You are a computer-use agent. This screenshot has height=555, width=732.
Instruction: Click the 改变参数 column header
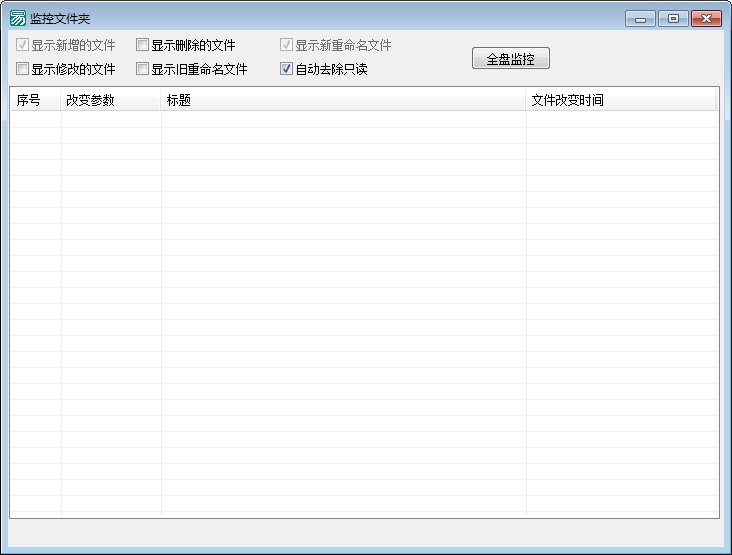111,100
